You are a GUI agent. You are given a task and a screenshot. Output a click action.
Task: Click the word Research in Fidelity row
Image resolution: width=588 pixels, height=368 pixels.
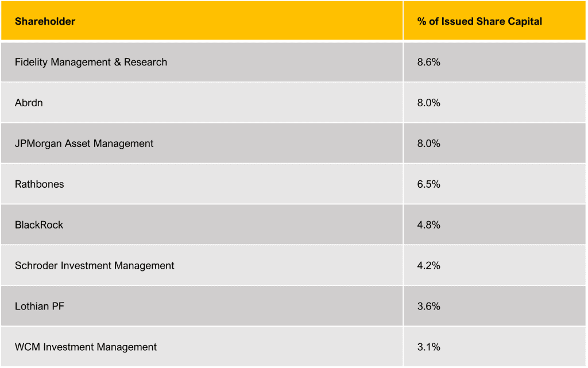click(145, 62)
